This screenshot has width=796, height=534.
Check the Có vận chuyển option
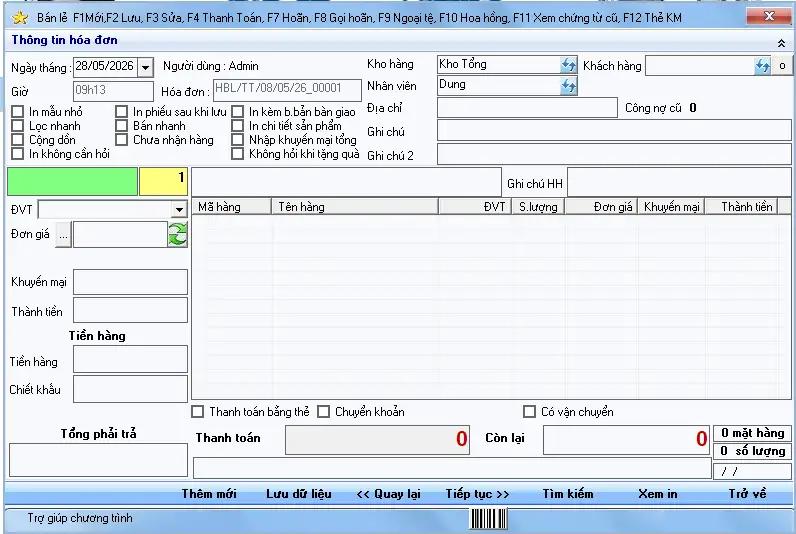point(529,412)
